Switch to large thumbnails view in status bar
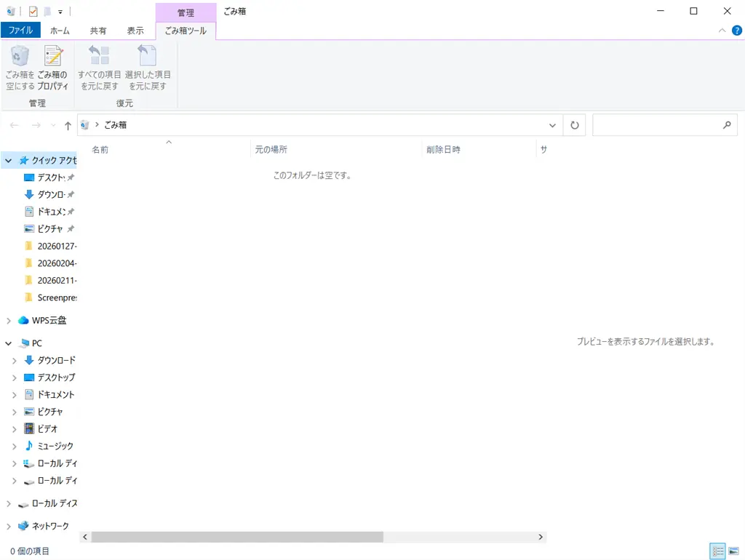The width and height of the screenshot is (745, 560). [x=736, y=551]
